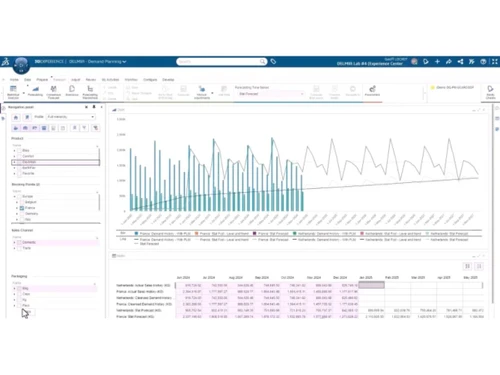Open Statistical Analysis ribbon tool
This screenshot has width=500, height=375.
(13, 92)
